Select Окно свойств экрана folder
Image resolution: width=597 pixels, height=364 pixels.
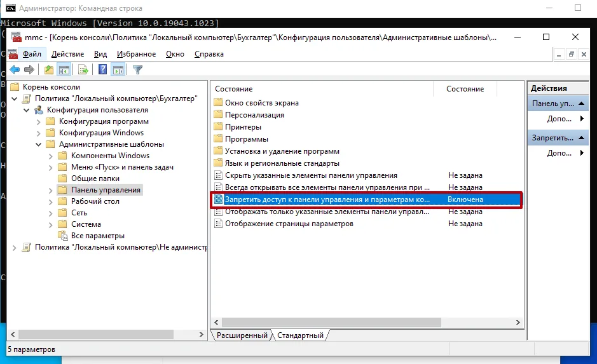(x=261, y=103)
